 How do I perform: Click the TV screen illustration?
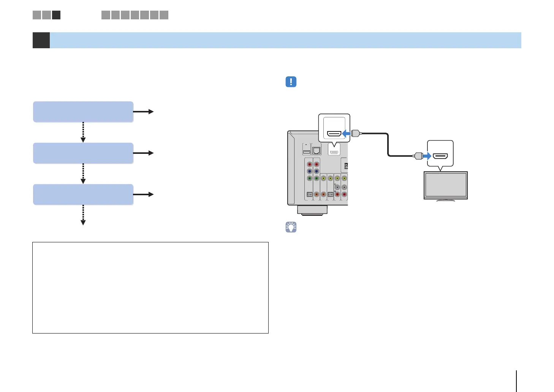coord(446,185)
